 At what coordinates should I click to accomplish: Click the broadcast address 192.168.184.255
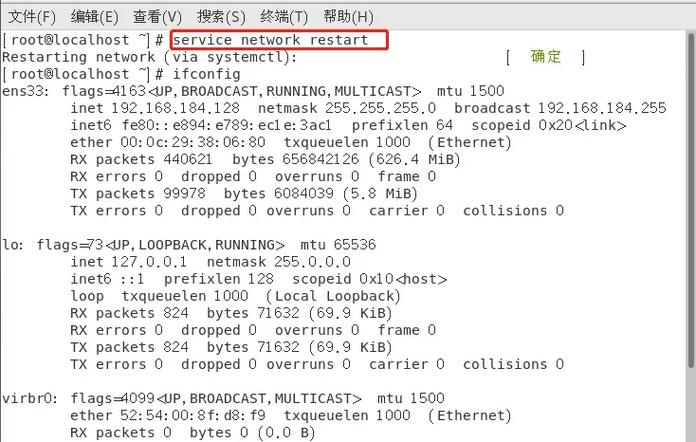point(602,108)
